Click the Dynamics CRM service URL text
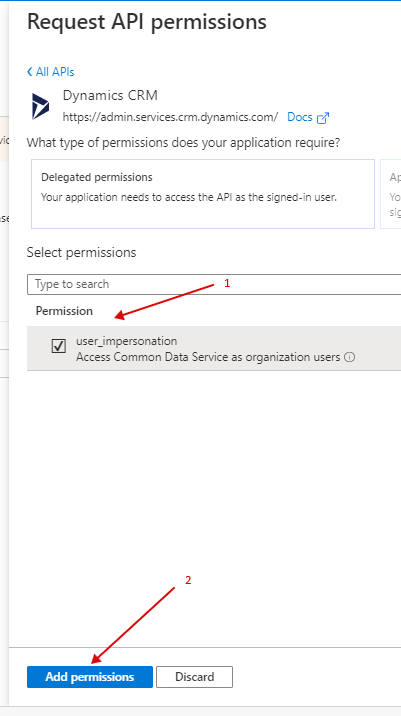The height and width of the screenshot is (716, 401). (x=170, y=117)
